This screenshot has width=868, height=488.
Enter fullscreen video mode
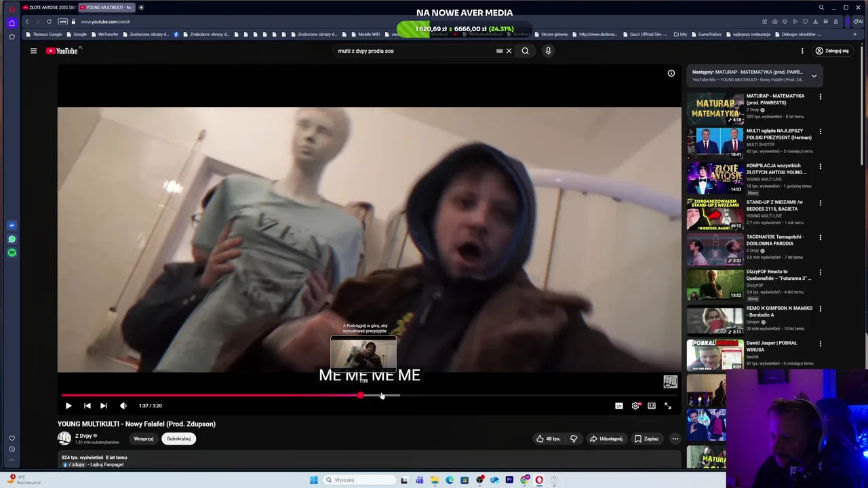(x=668, y=405)
